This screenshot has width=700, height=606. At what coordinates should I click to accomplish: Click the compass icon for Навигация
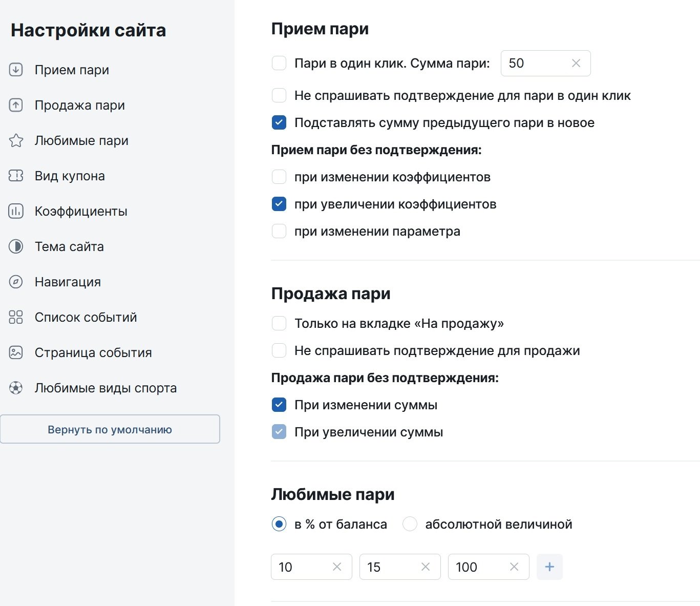(16, 282)
